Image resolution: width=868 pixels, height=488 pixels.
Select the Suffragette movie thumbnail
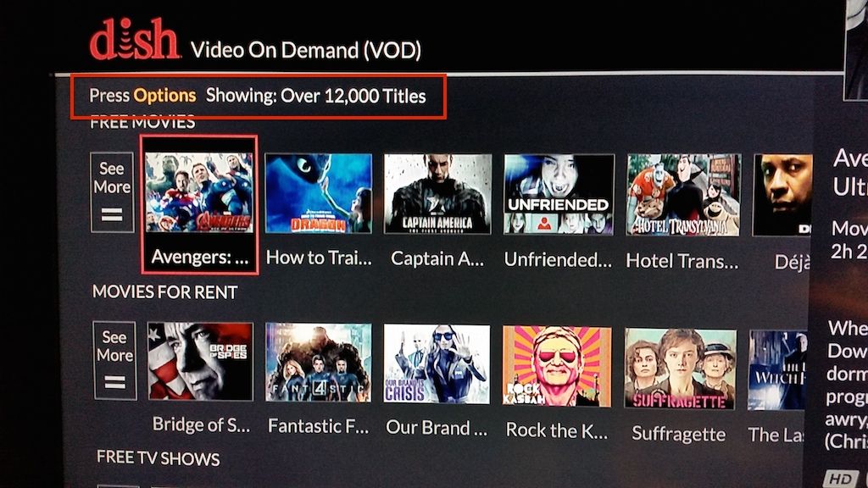681,369
